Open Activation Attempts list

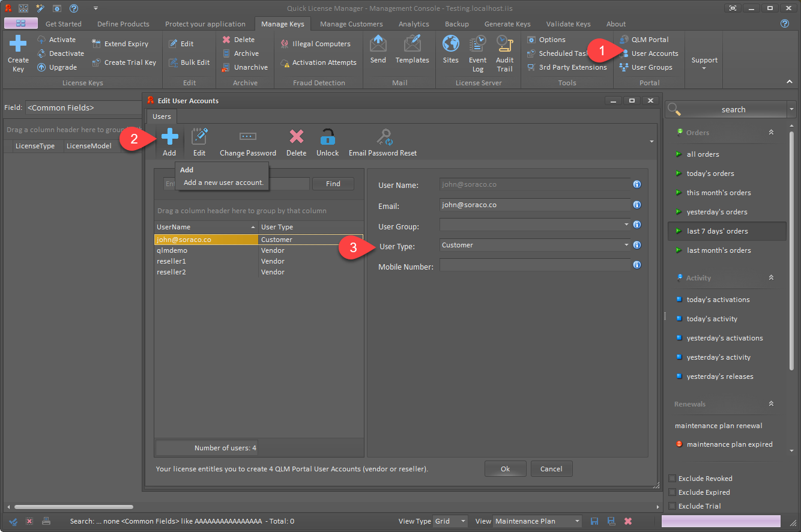point(319,62)
